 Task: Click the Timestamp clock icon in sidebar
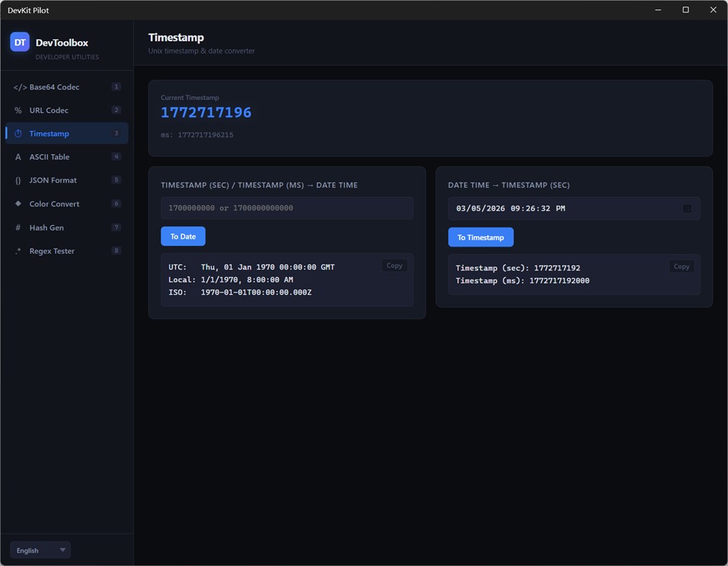coord(18,134)
